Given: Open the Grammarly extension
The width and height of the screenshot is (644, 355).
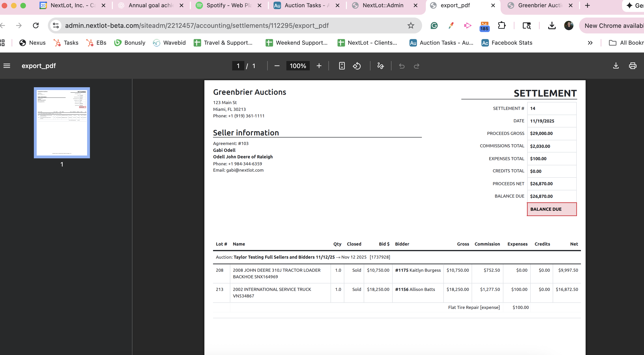Looking at the screenshot, I should (434, 25).
